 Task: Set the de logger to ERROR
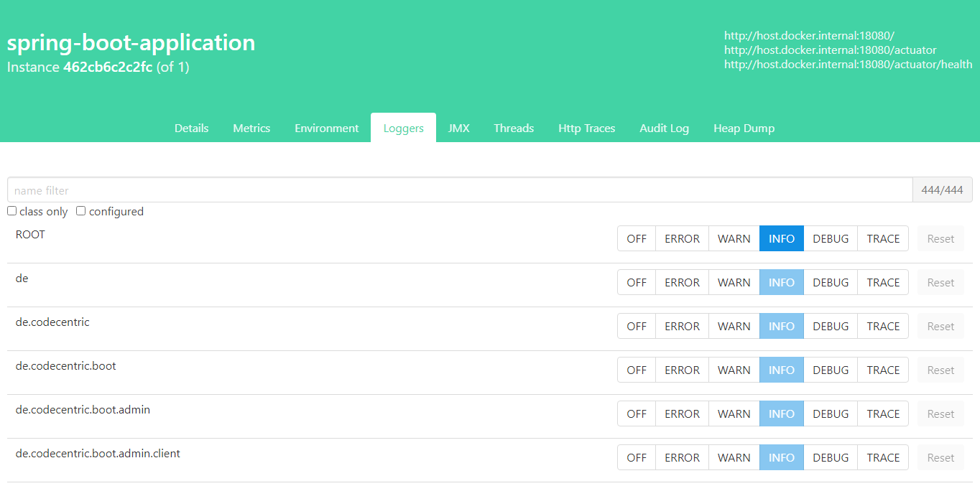682,282
